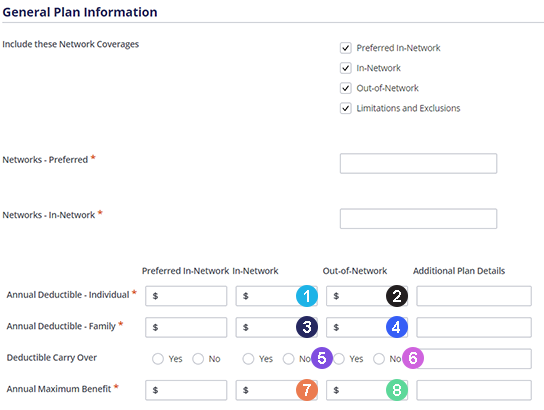Click the black marker 2 badge
This screenshot has height=410, width=544.
coord(397,296)
